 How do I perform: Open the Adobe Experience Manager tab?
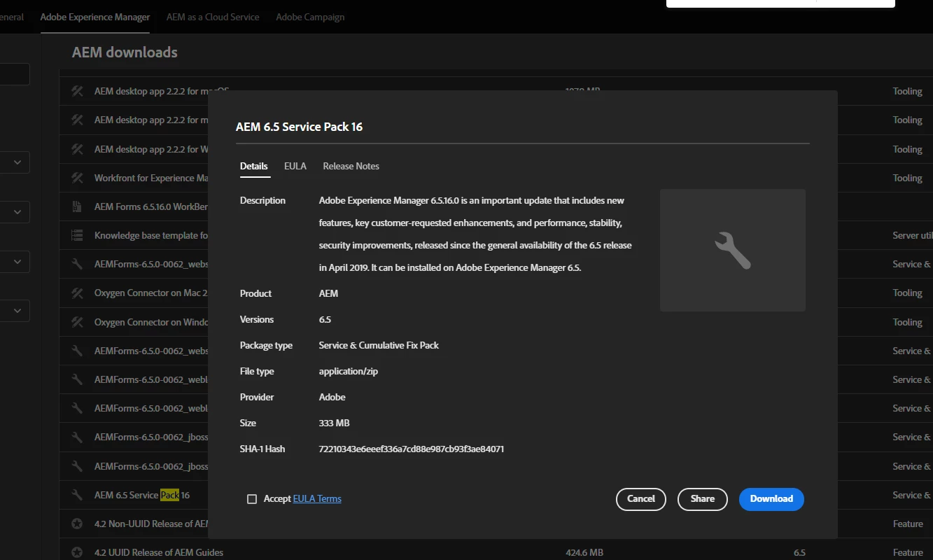pos(95,17)
